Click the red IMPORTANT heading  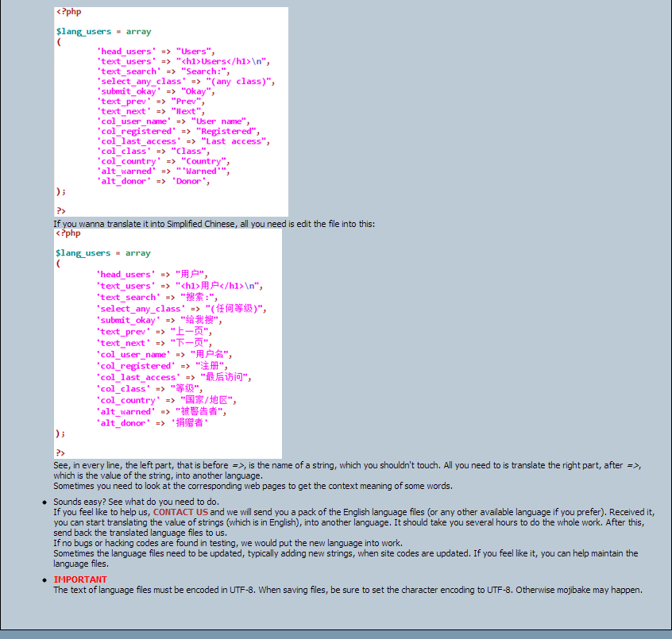click(x=80, y=579)
